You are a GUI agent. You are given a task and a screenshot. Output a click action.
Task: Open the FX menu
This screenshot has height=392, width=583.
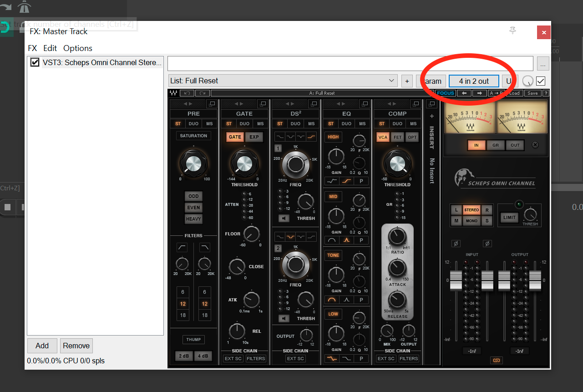pos(32,48)
